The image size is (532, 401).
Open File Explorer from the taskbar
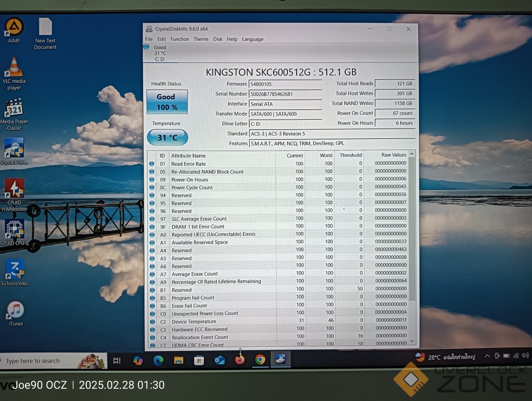(x=179, y=360)
